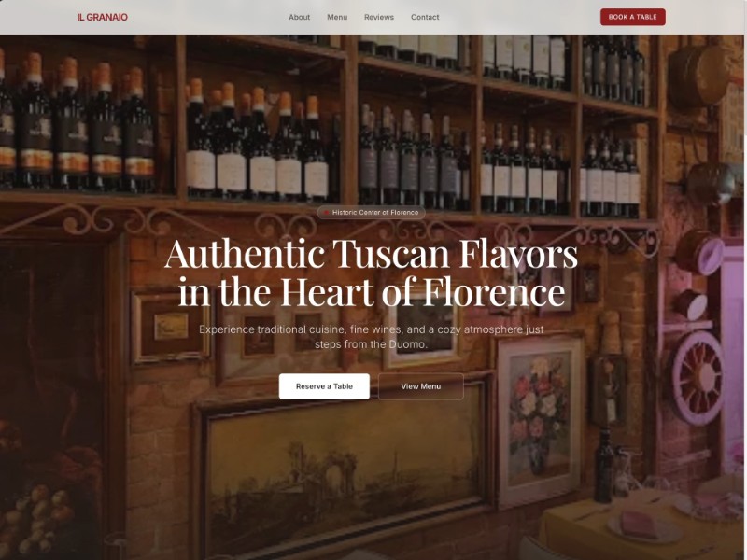
Task: Select the Historic Center of Florence badge
Action: click(371, 213)
